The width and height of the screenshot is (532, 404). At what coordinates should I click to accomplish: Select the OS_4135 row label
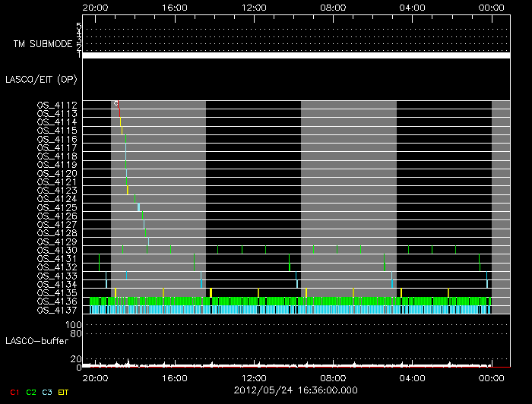point(57,292)
